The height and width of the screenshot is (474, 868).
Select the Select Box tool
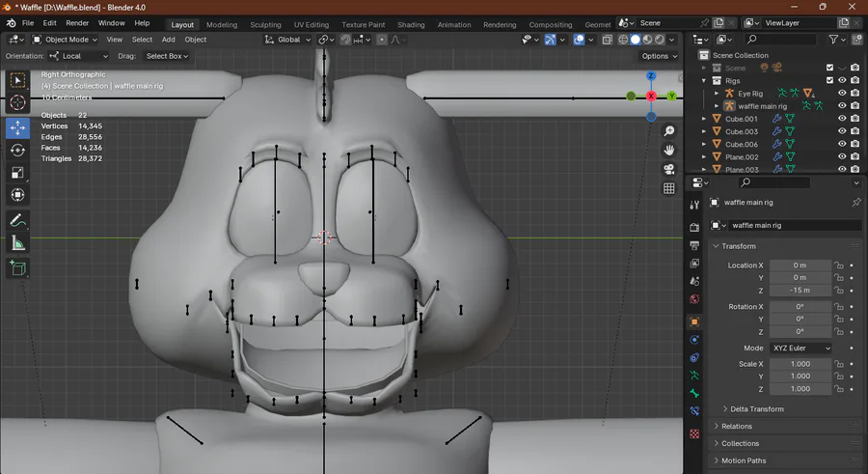(17, 80)
